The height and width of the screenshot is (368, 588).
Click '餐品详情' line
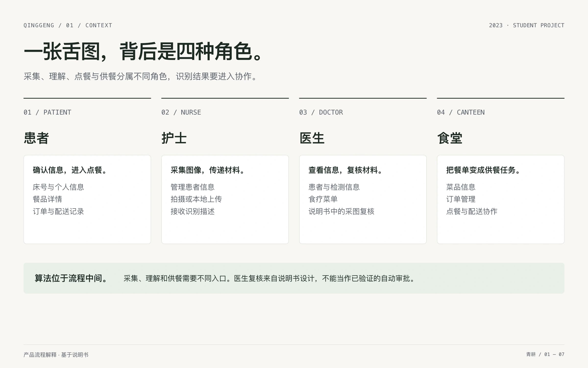47,199
